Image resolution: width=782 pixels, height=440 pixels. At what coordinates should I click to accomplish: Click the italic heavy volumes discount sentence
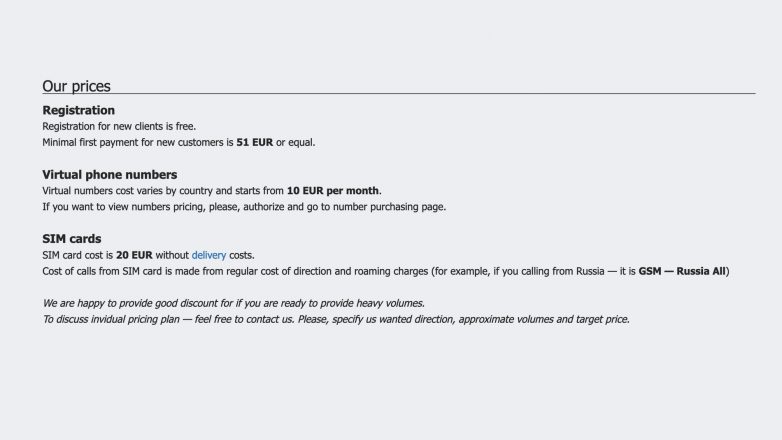click(x=233, y=303)
